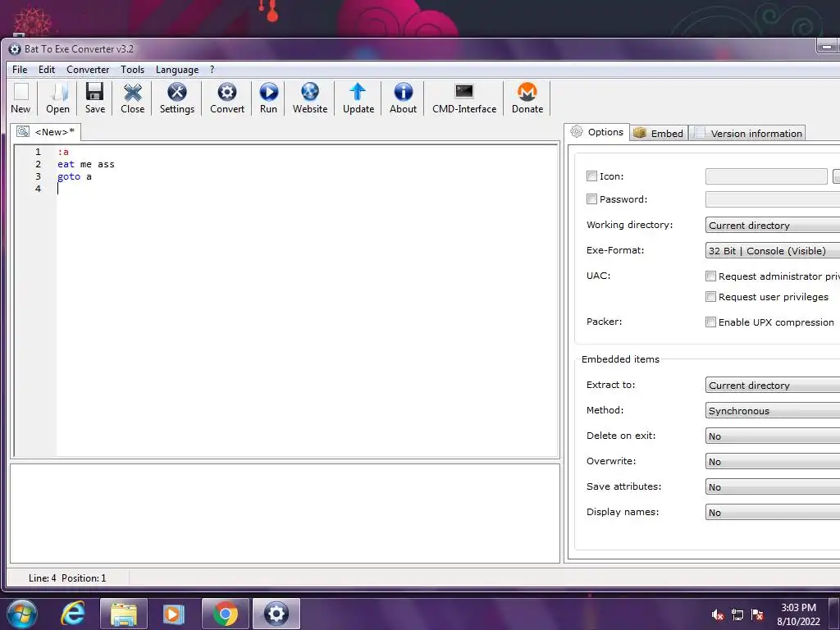Open the Save attributes dropdown

773,487
